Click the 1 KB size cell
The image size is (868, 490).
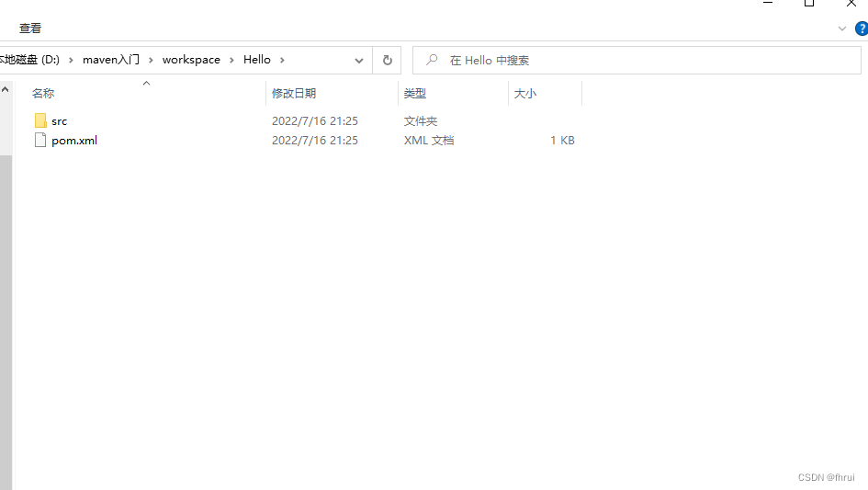tap(562, 141)
